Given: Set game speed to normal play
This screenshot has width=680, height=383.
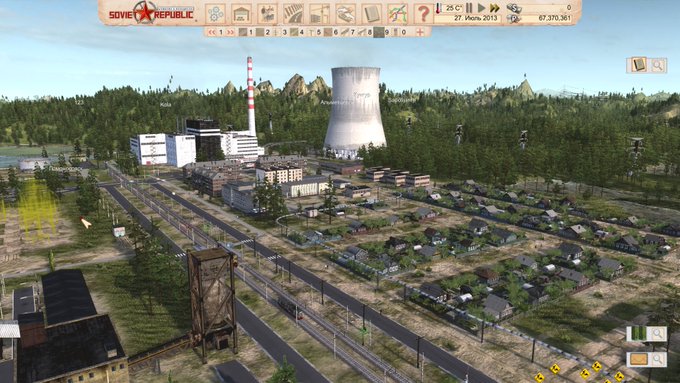Looking at the screenshot, I should point(481,8).
